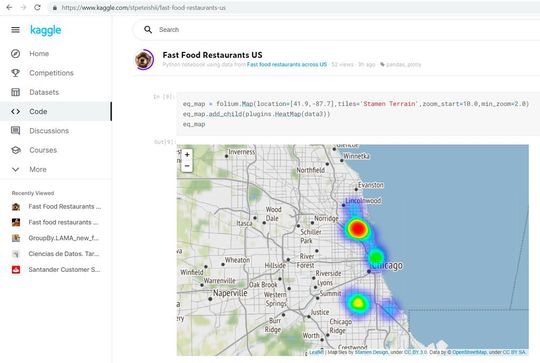Open recently viewed 'Ciencias de Datos. Tar...'
Viewport: 540px width, 363px height.
coord(63,254)
